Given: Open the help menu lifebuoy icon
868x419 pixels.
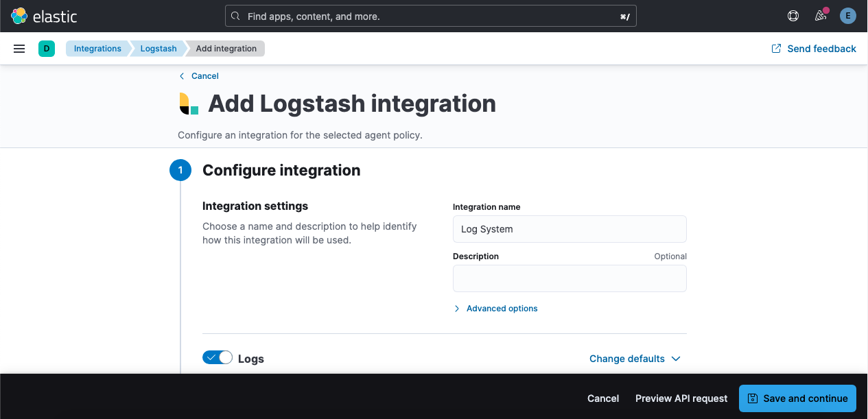Looking at the screenshot, I should click(793, 16).
